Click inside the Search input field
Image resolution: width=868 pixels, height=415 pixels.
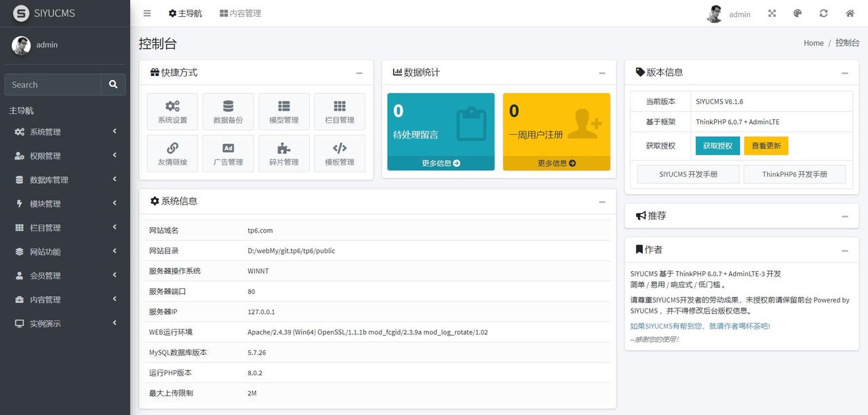click(x=53, y=84)
